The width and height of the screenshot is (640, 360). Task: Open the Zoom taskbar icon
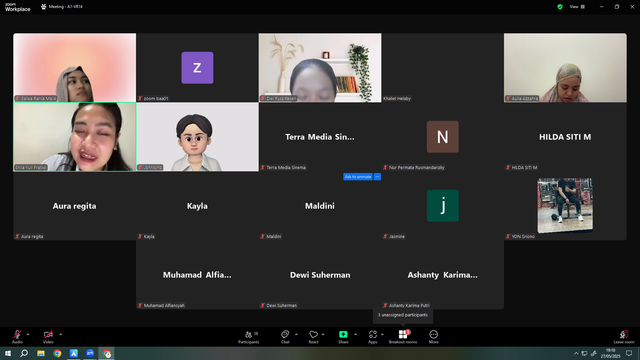point(90,353)
